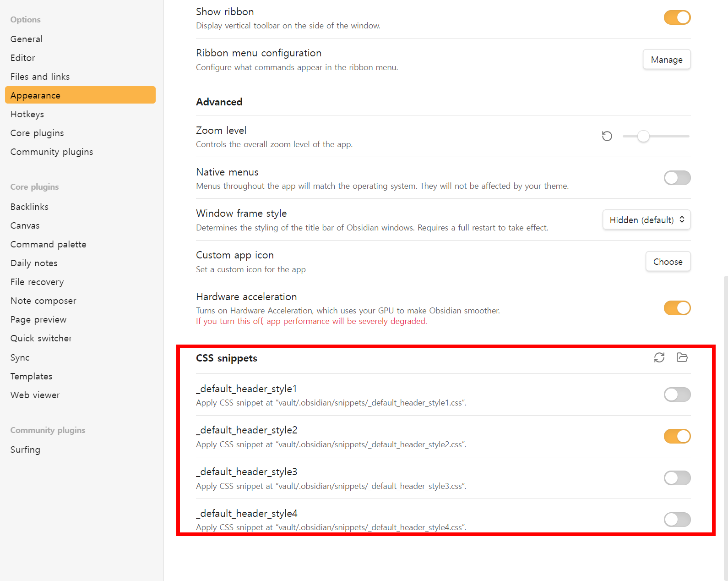Adjust the Zoom level slider handle
This screenshot has width=728, height=581.
[x=643, y=136]
